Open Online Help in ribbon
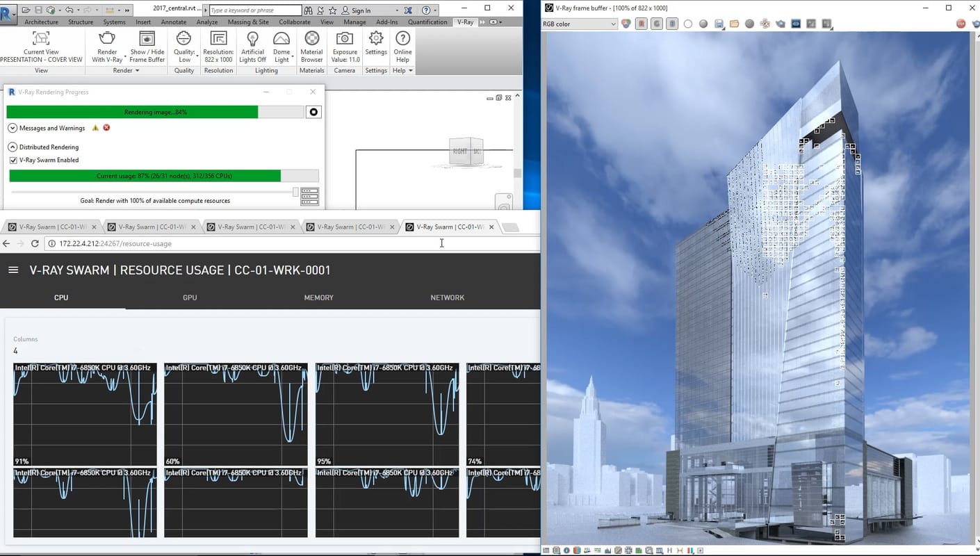Viewport: 980px width, 556px height. click(402, 47)
